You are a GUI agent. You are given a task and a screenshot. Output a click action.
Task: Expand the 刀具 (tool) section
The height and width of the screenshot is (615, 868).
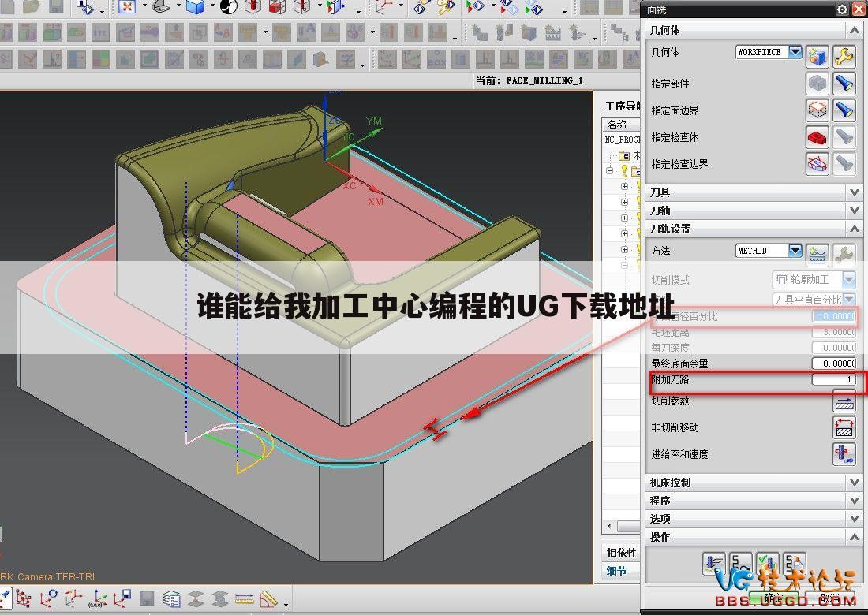[x=854, y=192]
